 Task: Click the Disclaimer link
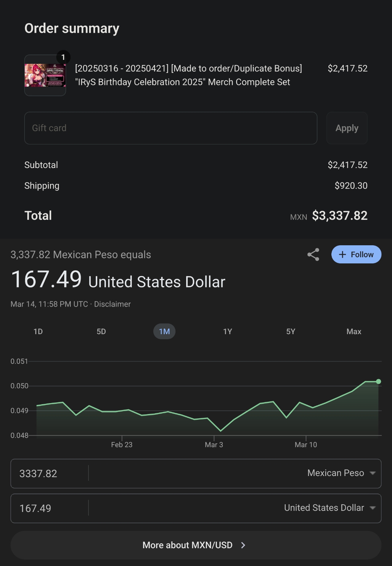click(112, 304)
